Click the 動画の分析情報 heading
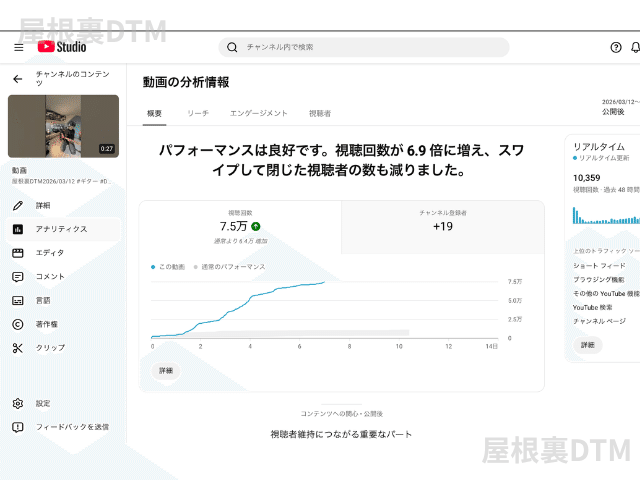 point(186,82)
